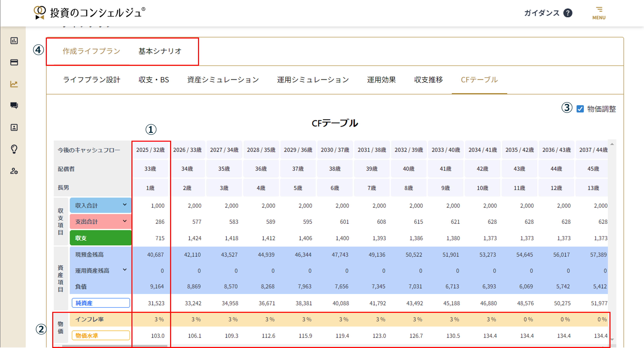Open the 資産シミュレーション tab
Image resolution: width=644 pixels, height=348 pixels.
point(223,80)
